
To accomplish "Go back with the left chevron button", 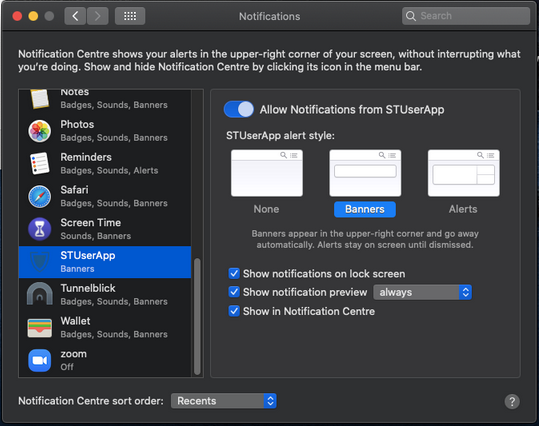I will [75, 16].
